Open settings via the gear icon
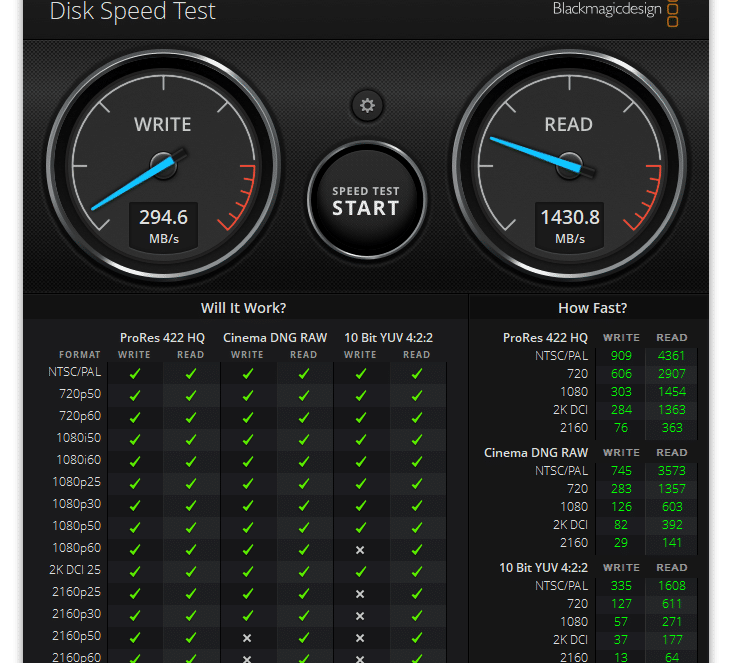 click(x=367, y=106)
